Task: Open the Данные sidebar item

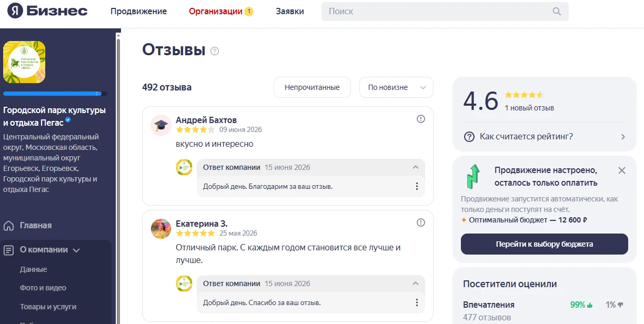Action: [34, 269]
